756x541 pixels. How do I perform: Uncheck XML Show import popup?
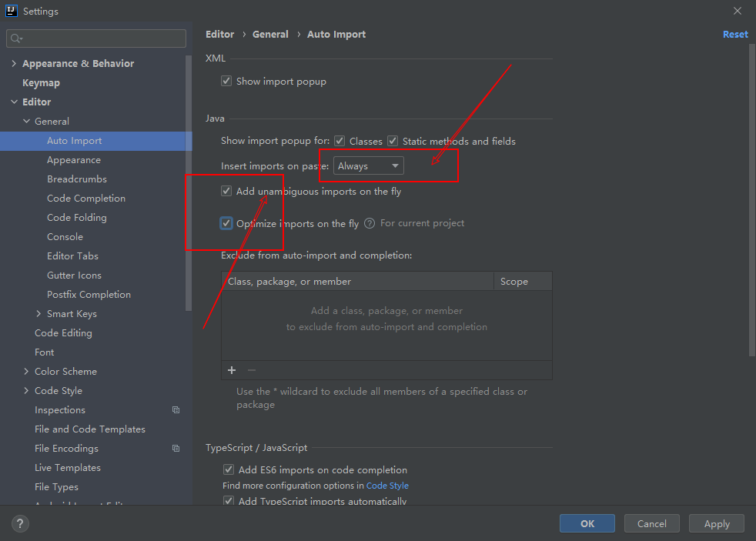coord(226,82)
